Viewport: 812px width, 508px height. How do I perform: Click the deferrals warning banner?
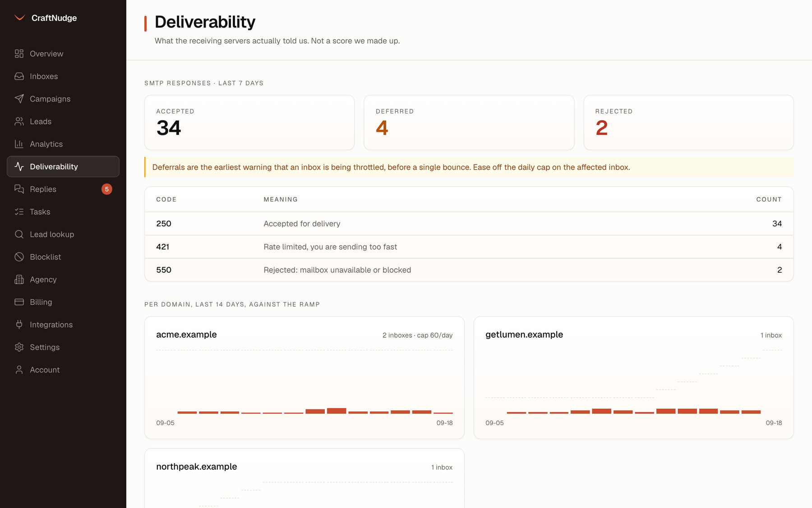(469, 167)
